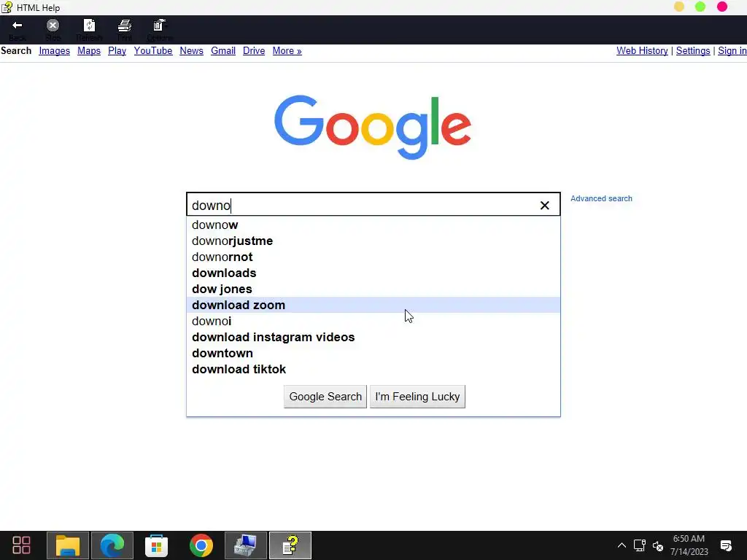
Task: Choose highlighted 'download zoom' suggestion
Action: tap(373, 306)
